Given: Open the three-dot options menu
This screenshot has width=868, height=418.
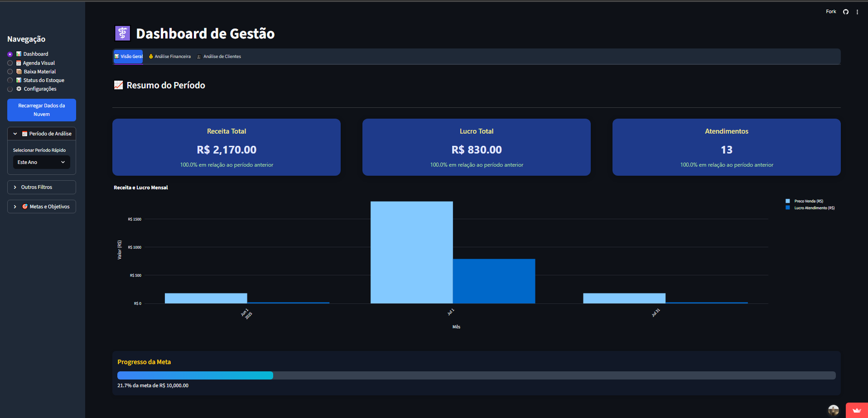Looking at the screenshot, I should click(x=857, y=12).
